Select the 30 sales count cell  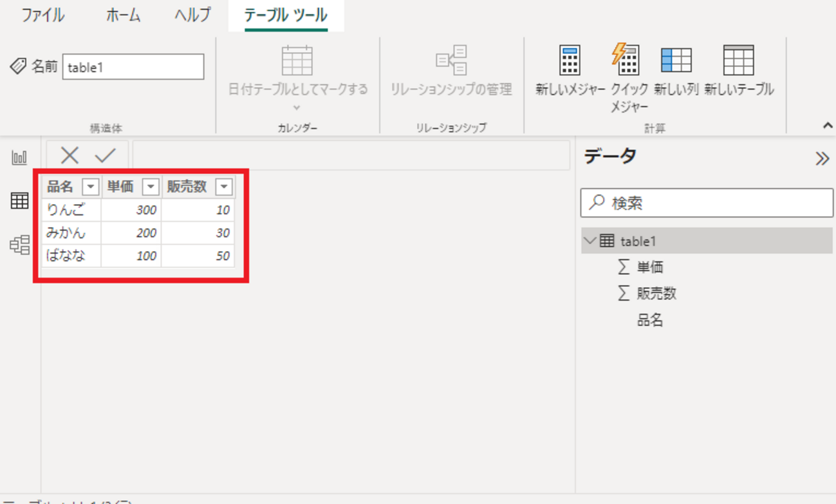198,233
